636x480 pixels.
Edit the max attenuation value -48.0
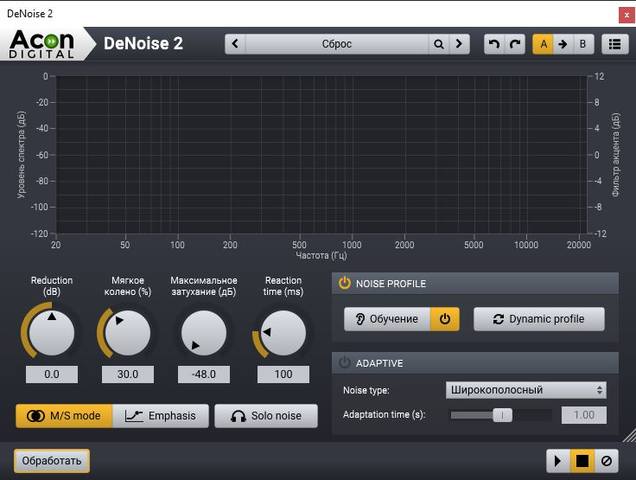point(204,375)
